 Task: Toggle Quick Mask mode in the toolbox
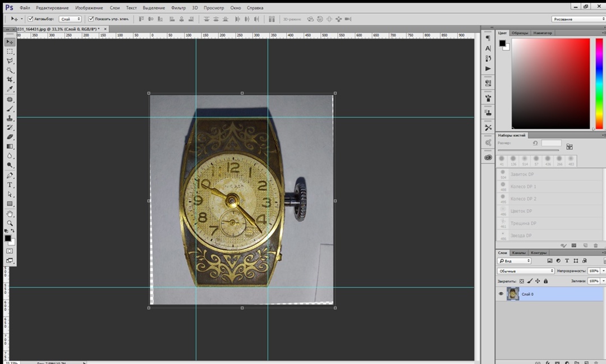10,251
